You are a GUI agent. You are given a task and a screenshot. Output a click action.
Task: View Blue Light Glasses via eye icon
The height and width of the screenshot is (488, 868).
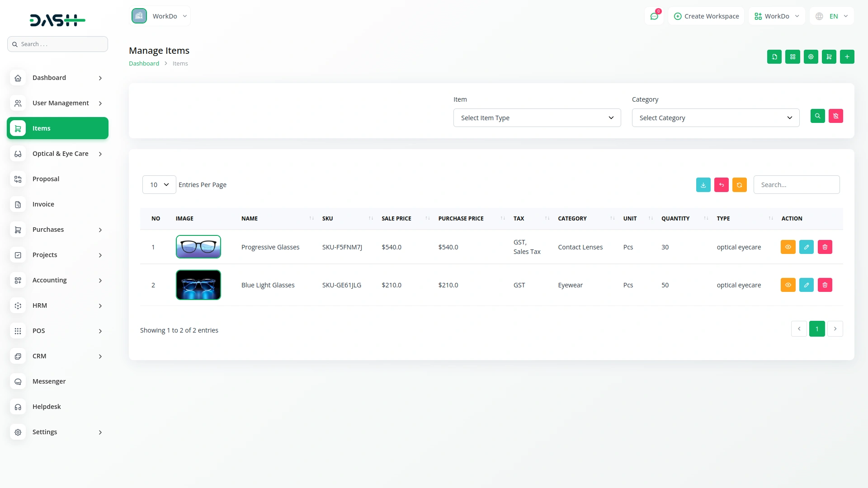tap(788, 285)
